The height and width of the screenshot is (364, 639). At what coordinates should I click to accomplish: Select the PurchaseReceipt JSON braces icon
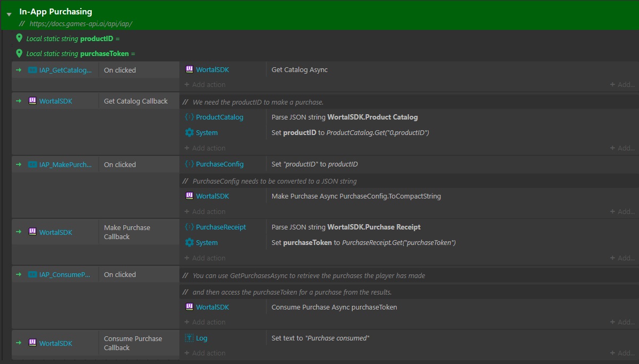(190, 227)
